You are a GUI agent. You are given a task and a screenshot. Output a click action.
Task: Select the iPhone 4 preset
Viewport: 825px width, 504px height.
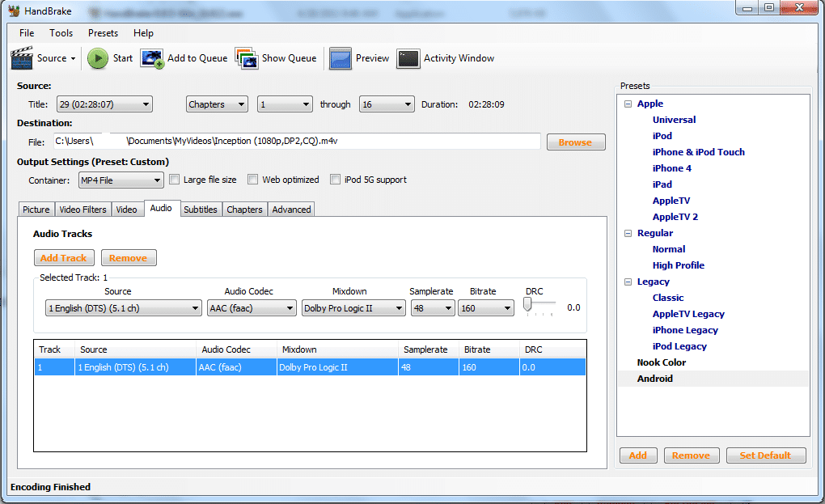(672, 168)
